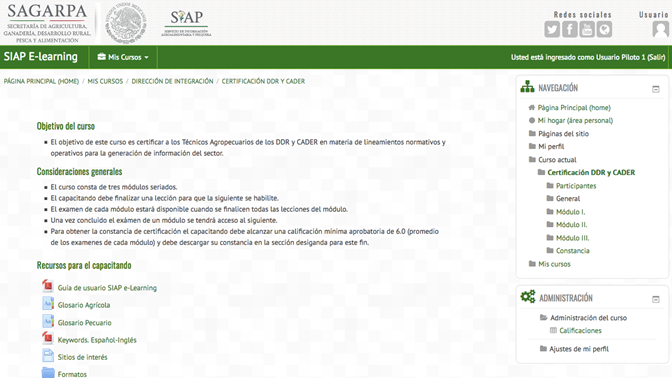Click the grid icon beside Calificaciones
Screen dimensions: 672x378
click(x=553, y=330)
